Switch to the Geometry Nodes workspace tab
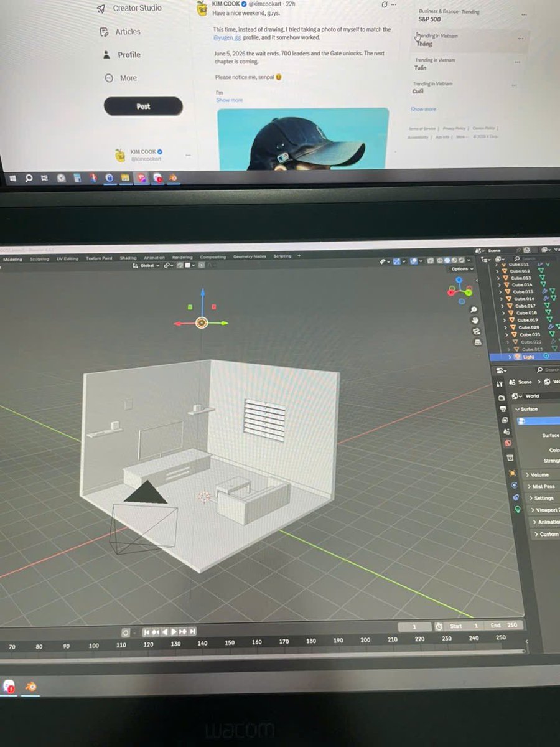The height and width of the screenshot is (747, 560). (x=250, y=256)
